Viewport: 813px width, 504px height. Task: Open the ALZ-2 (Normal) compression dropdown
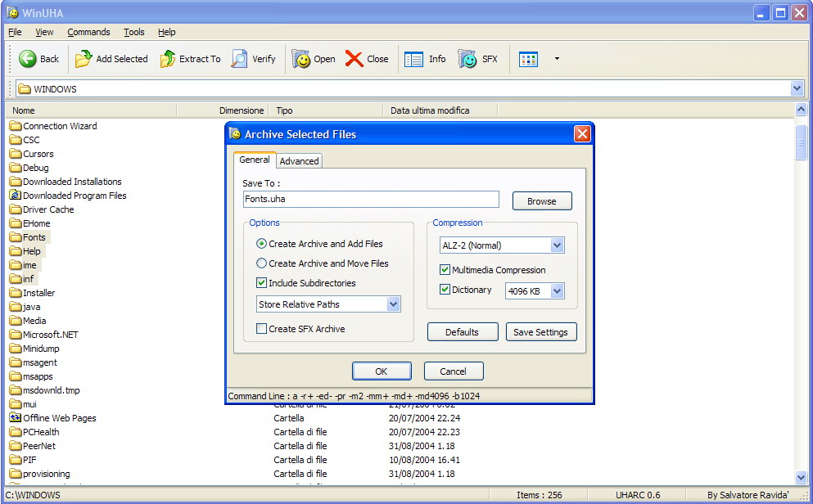pyautogui.click(x=557, y=245)
